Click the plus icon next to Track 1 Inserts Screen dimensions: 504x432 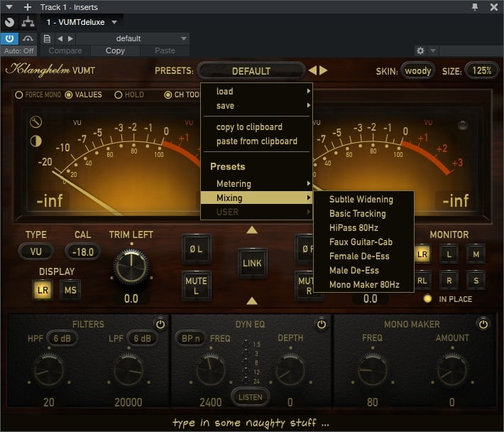(x=28, y=7)
